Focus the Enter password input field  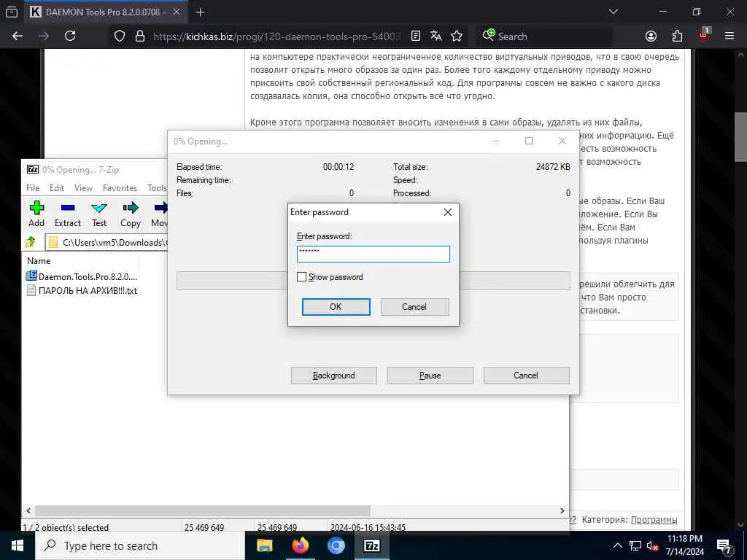[x=373, y=254]
